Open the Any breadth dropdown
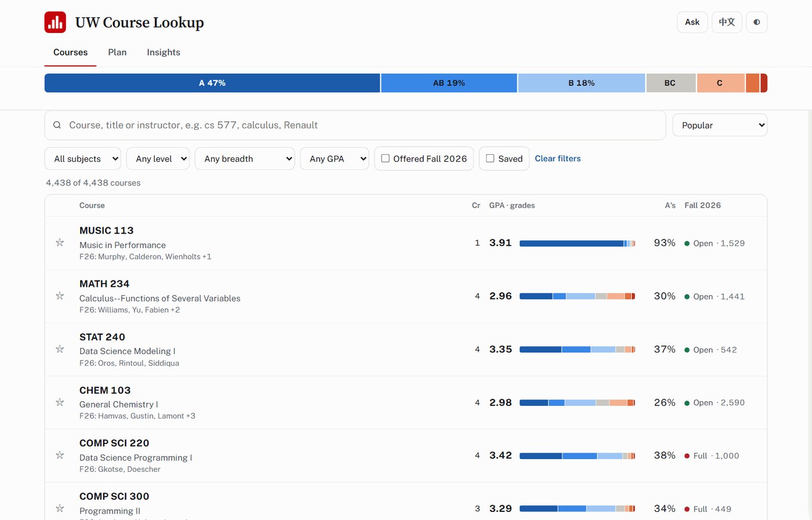Viewport: 812px width, 520px height. [x=245, y=158]
